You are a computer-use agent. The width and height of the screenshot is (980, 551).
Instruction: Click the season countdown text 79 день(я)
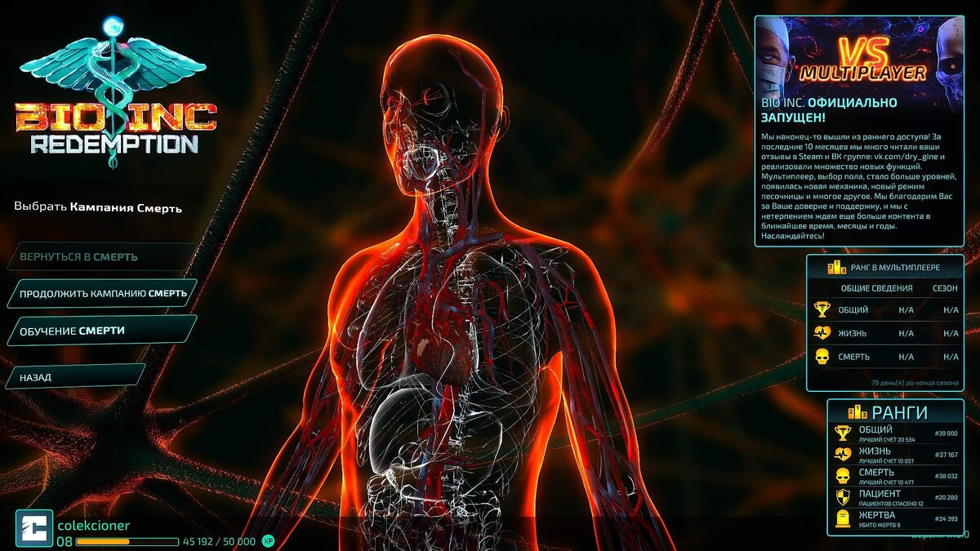point(915,382)
